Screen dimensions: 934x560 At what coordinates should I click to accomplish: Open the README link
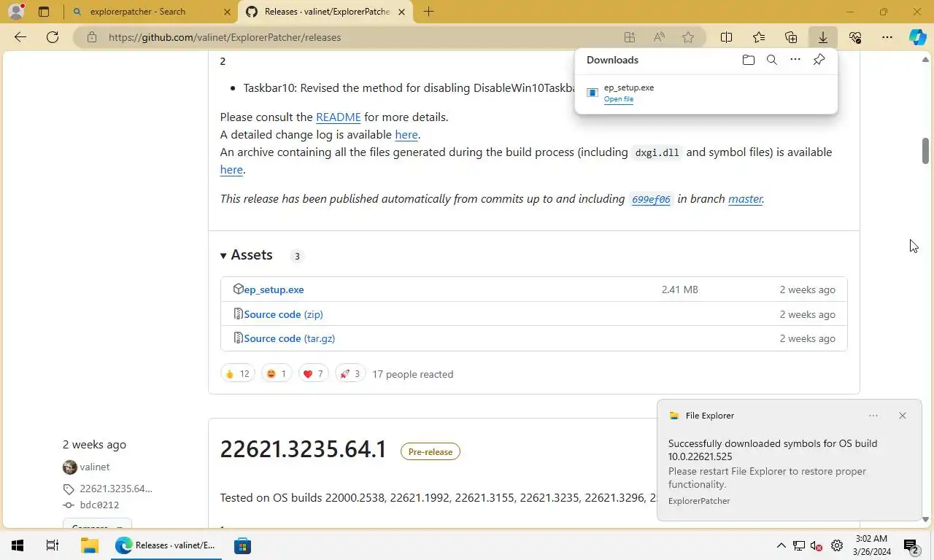point(339,117)
